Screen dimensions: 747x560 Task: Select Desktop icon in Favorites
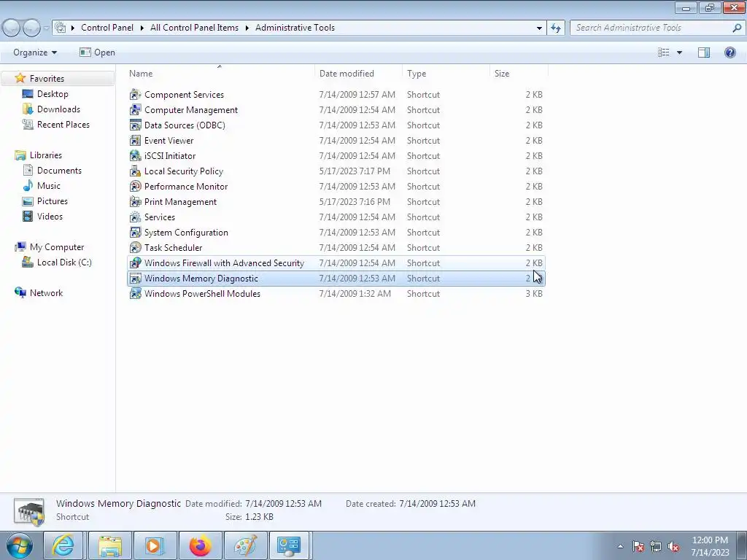[28, 94]
